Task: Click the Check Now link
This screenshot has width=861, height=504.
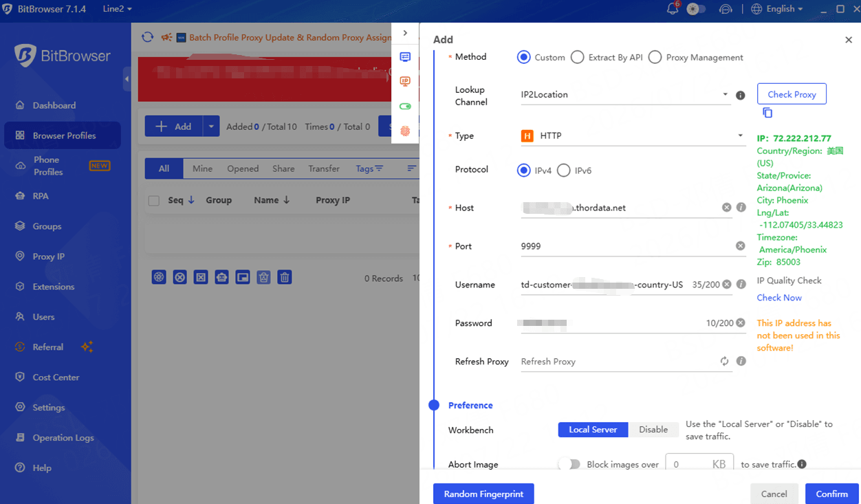Action: click(x=779, y=298)
